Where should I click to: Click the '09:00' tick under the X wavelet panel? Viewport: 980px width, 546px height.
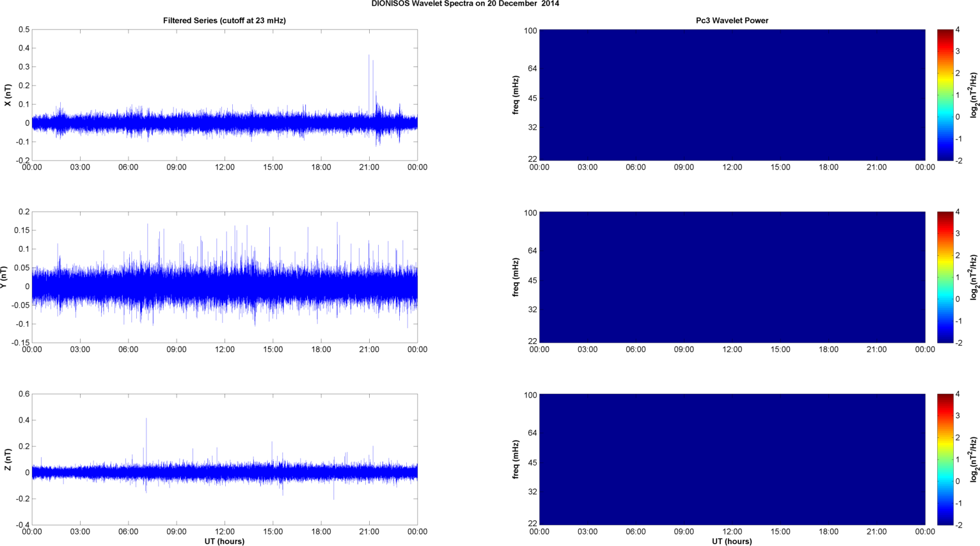pyautogui.click(x=684, y=168)
